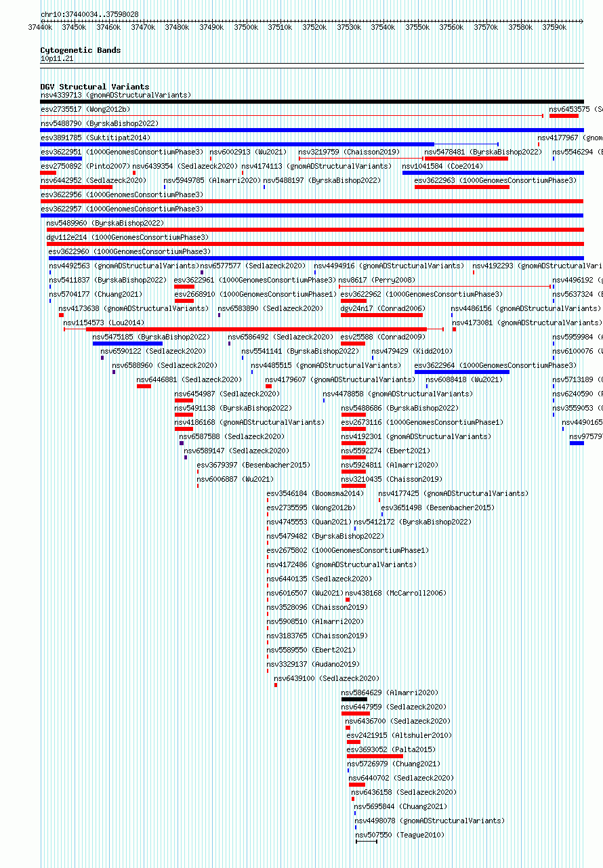
Task: Click nsv479429 (Kidd2010) label
Action: coord(412,351)
